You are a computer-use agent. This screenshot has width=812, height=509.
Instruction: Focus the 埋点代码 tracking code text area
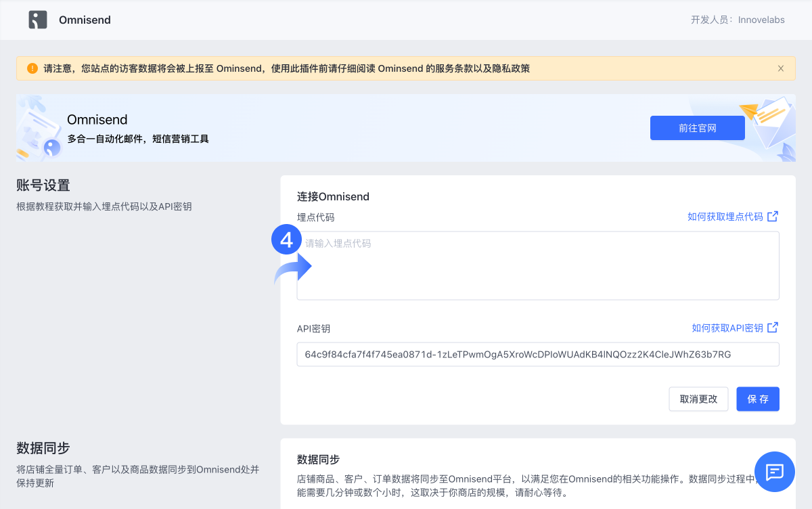(x=538, y=265)
